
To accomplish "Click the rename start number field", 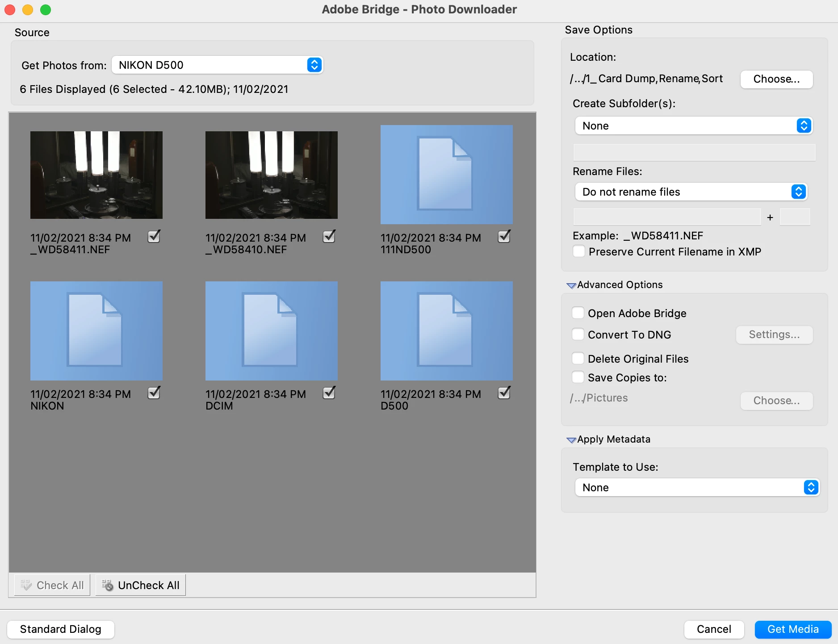I will tap(795, 217).
